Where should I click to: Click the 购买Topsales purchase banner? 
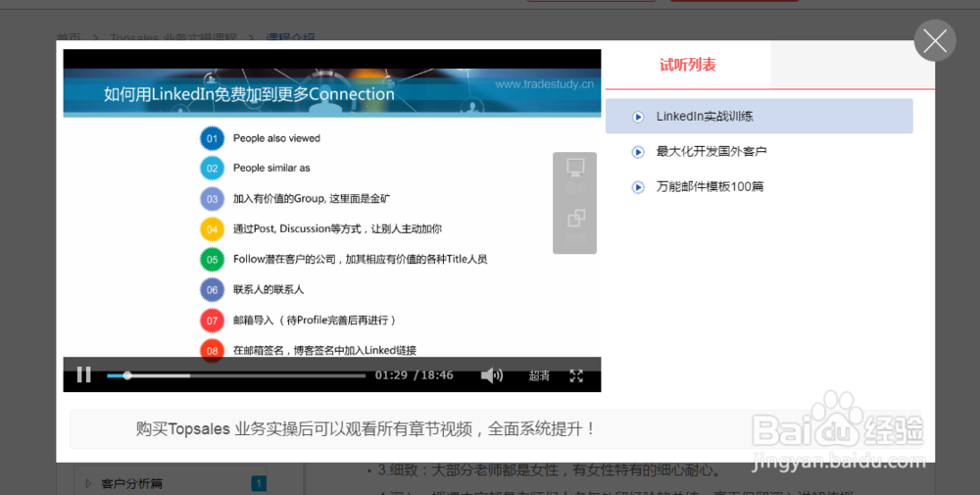coord(495,429)
